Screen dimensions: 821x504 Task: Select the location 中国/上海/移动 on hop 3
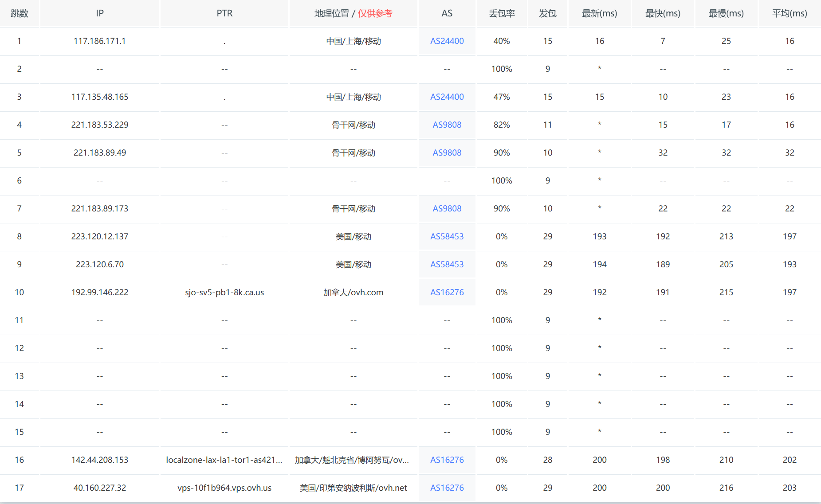click(353, 97)
